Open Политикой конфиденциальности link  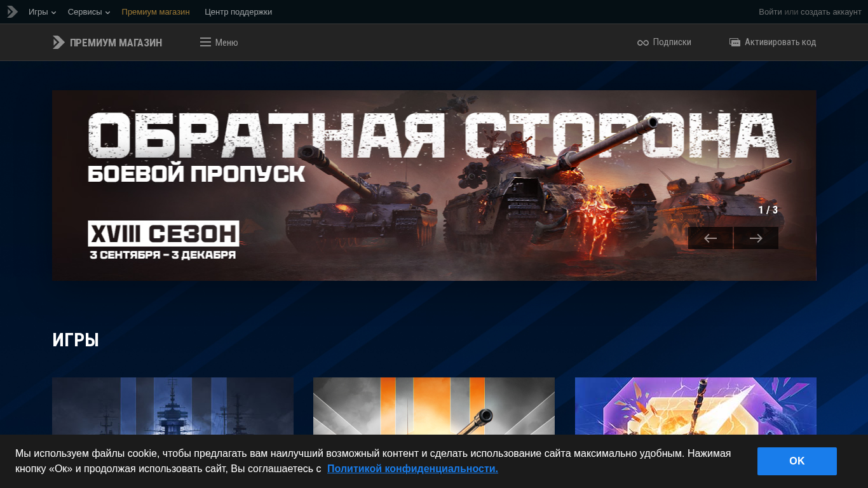(412, 468)
